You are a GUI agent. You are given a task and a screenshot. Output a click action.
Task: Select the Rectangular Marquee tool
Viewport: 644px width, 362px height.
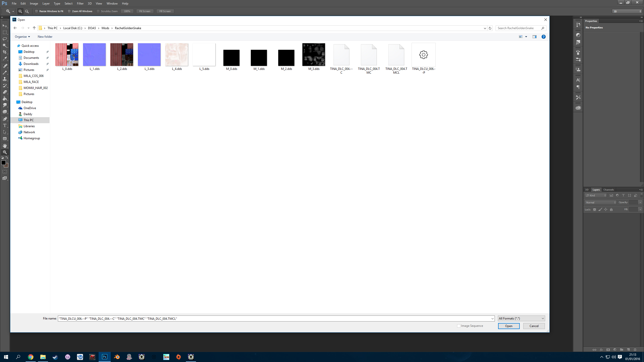tap(5, 32)
